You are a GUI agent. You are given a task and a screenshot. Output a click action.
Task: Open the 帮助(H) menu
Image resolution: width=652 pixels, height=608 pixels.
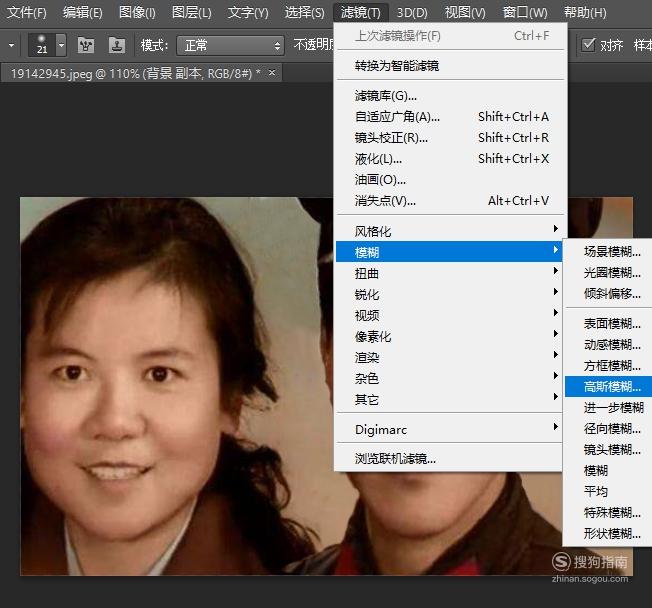pos(585,12)
